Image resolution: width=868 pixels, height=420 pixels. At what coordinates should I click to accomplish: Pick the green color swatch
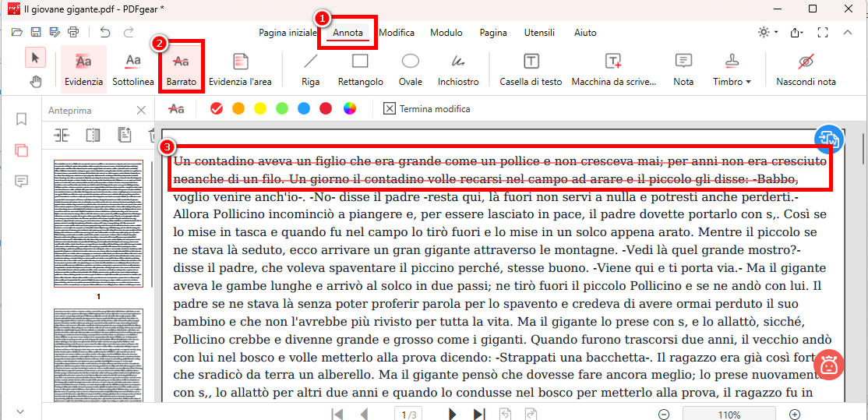click(x=282, y=108)
